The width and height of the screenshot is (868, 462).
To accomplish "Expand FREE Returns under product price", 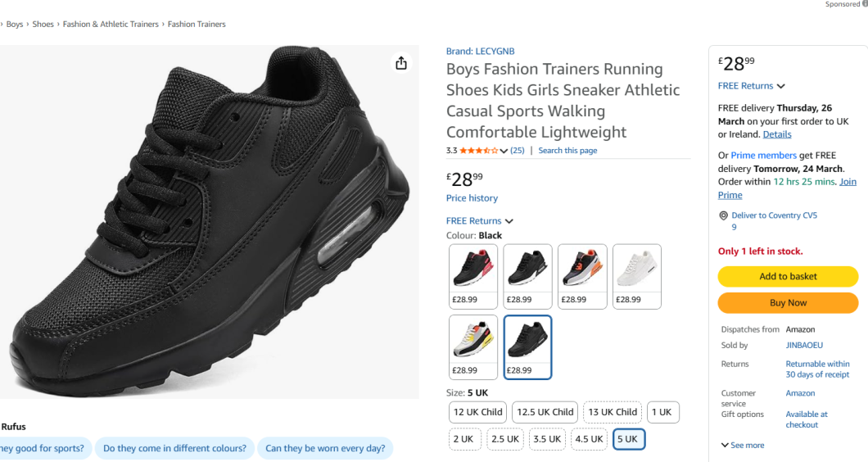I will 480,221.
